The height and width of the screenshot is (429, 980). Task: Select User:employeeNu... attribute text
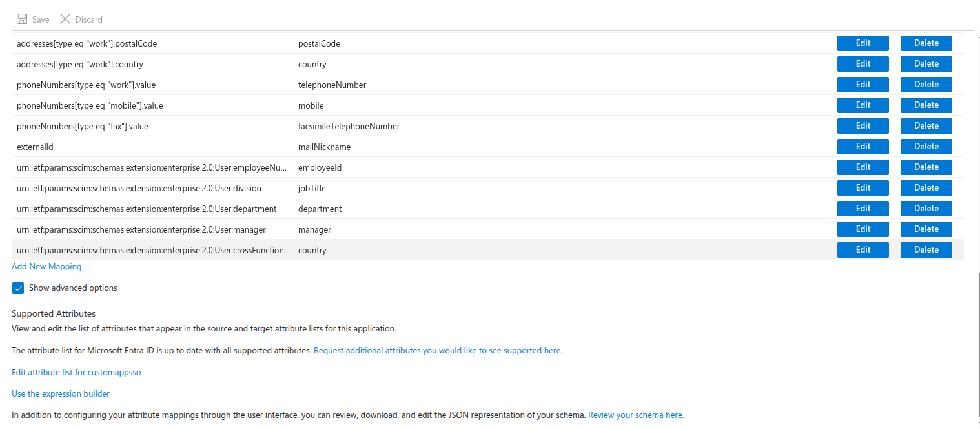click(152, 168)
